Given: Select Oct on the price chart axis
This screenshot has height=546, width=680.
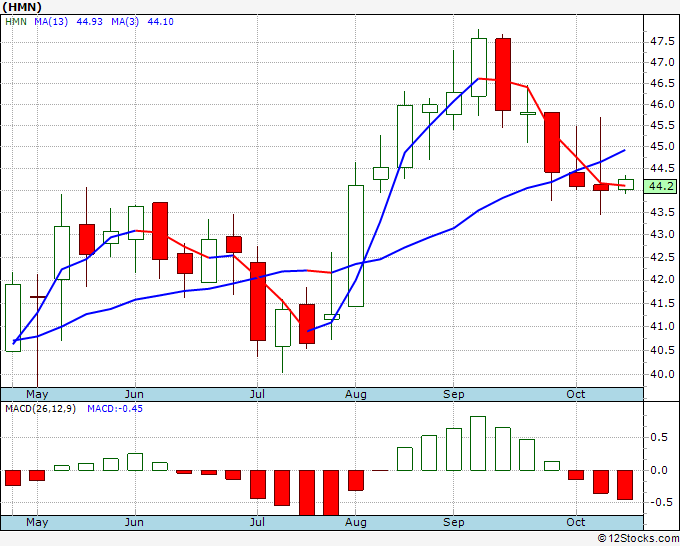Looking at the screenshot, I should tap(576, 394).
